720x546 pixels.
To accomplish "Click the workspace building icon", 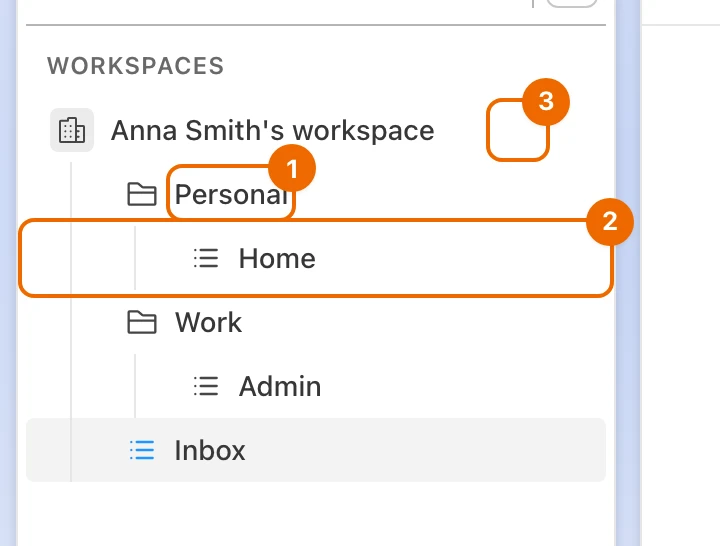I will (72, 130).
